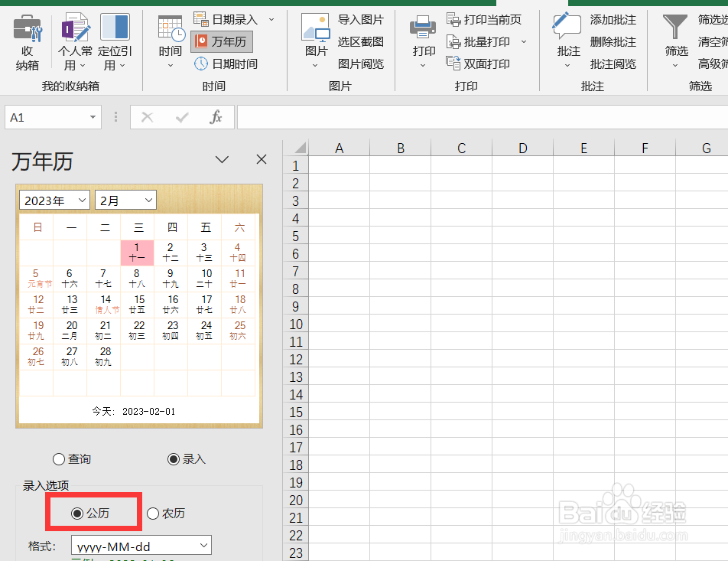Select February 1 in the calendar
The width and height of the screenshot is (728, 561).
coord(137,253)
